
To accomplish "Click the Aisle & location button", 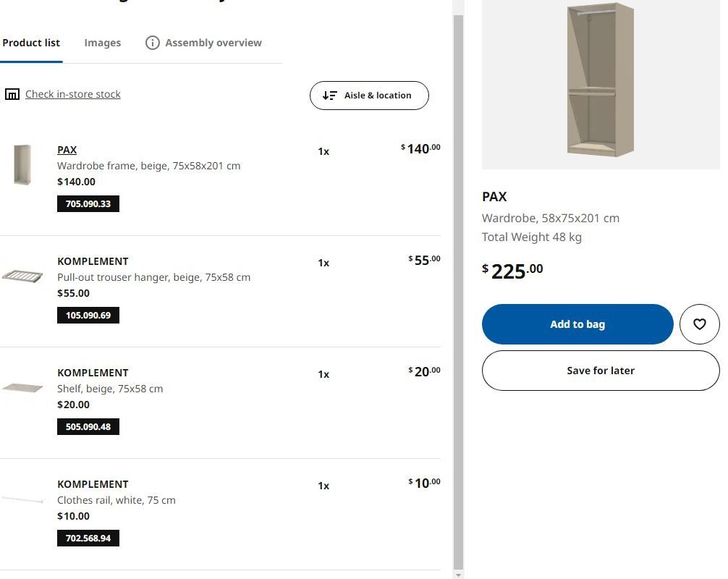I will [x=369, y=95].
